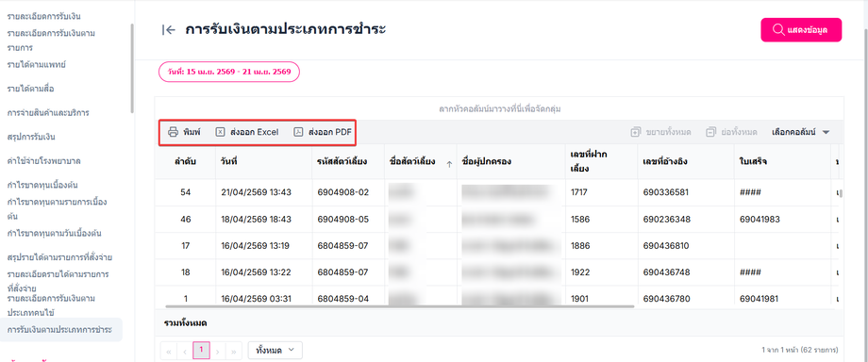Open รายได้ตามแพทย์ in the sidebar
The height and width of the screenshot is (362, 868).
[x=37, y=65]
